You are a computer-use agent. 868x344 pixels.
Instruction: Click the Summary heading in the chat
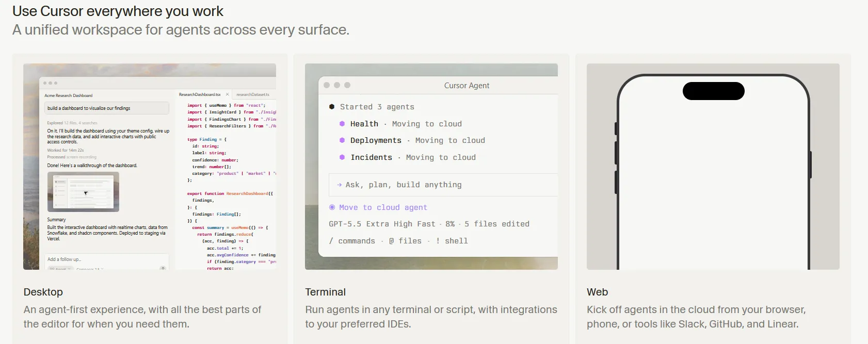(56, 220)
